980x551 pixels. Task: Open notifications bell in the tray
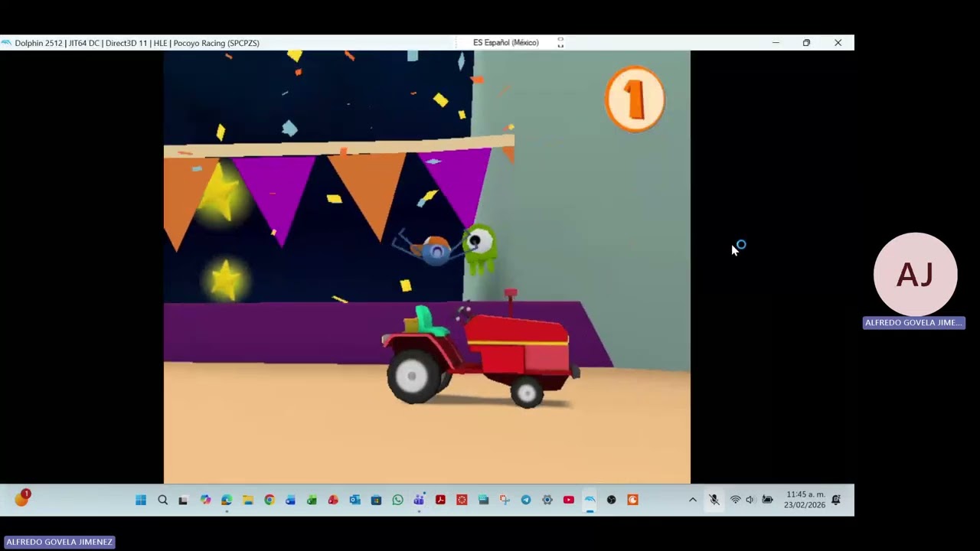click(x=836, y=500)
